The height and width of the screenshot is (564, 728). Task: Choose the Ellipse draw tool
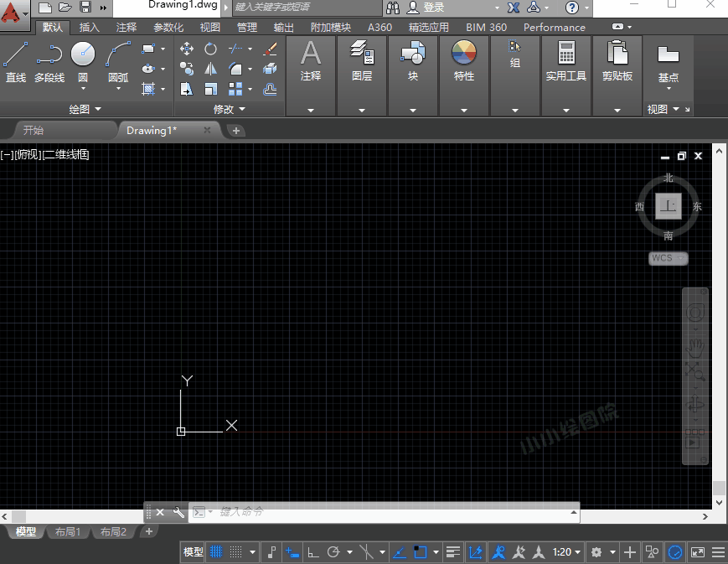(148, 69)
